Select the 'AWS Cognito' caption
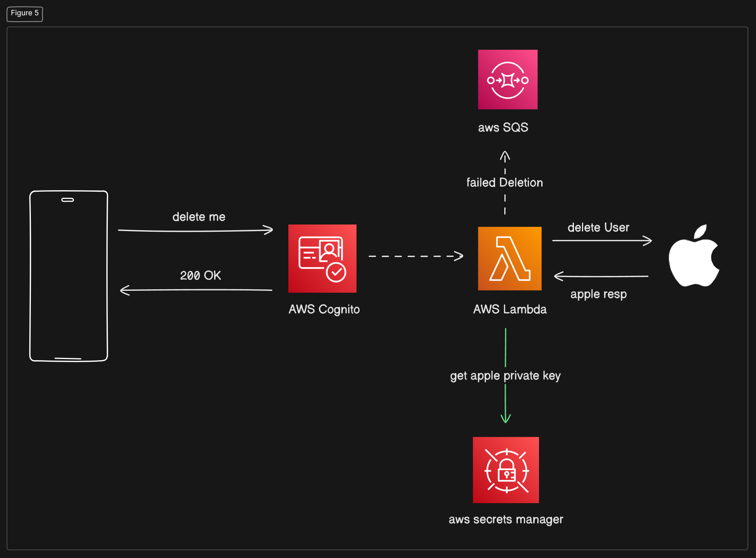Viewport: 756px width, 558px height. coord(324,309)
